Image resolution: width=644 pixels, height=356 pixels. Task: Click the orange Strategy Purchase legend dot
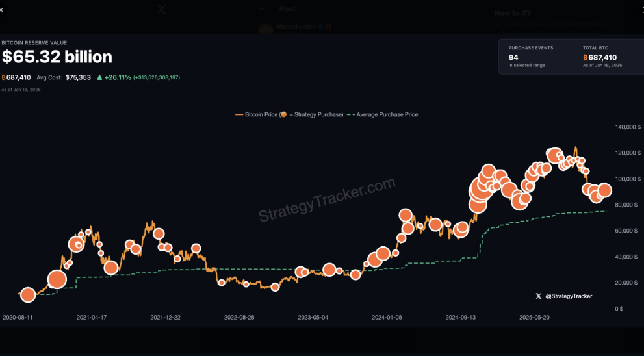284,114
